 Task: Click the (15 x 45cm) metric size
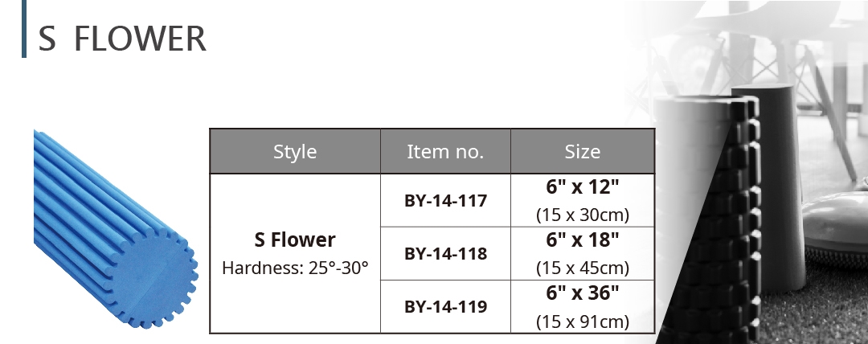pyautogui.click(x=583, y=268)
